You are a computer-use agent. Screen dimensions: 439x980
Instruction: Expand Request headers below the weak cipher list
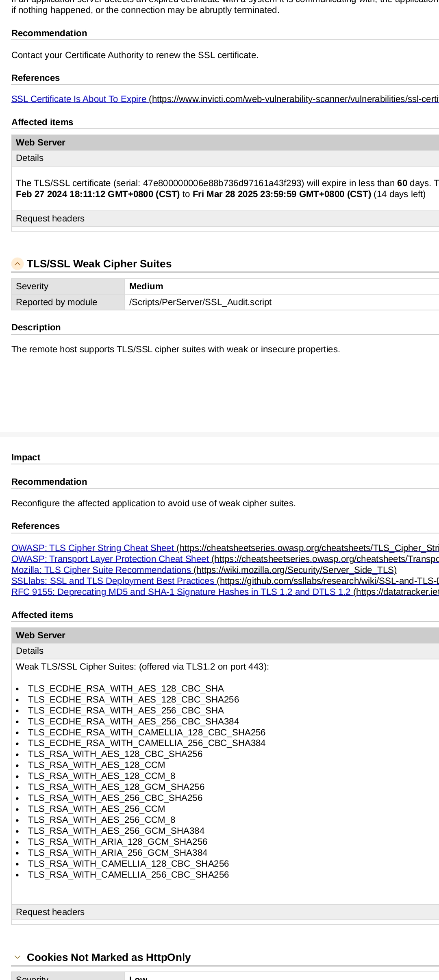pyautogui.click(x=50, y=912)
